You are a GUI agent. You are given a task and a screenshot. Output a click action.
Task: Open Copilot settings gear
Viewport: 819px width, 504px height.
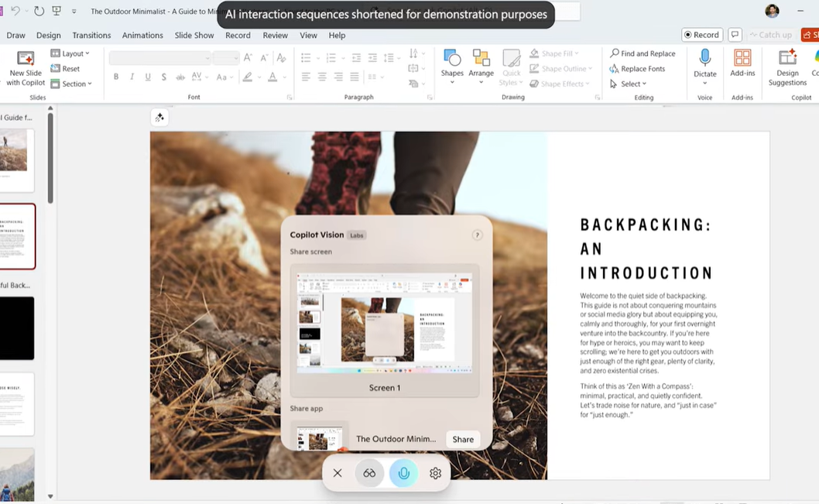coord(436,473)
